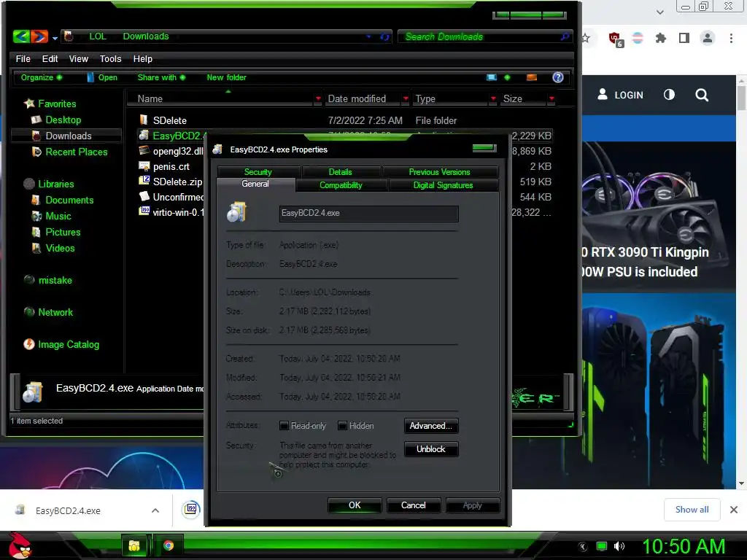
Task: Open the Tools menu in Explorer
Action: coord(111,58)
